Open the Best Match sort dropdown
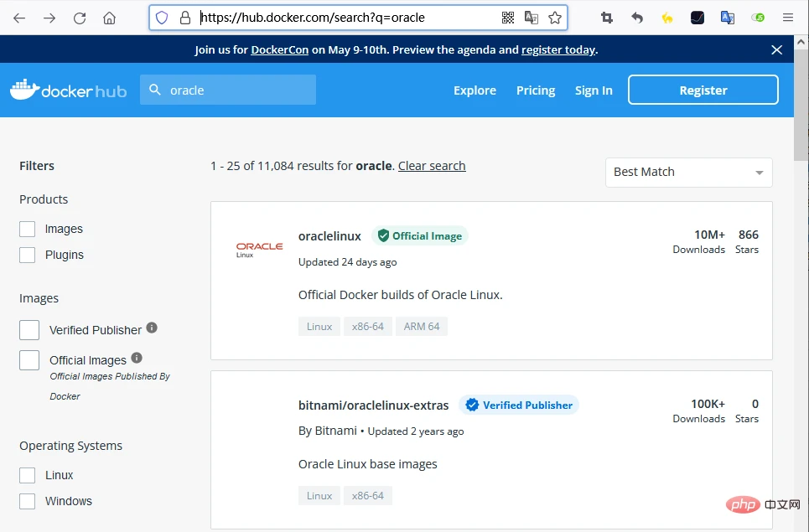 pyautogui.click(x=689, y=173)
